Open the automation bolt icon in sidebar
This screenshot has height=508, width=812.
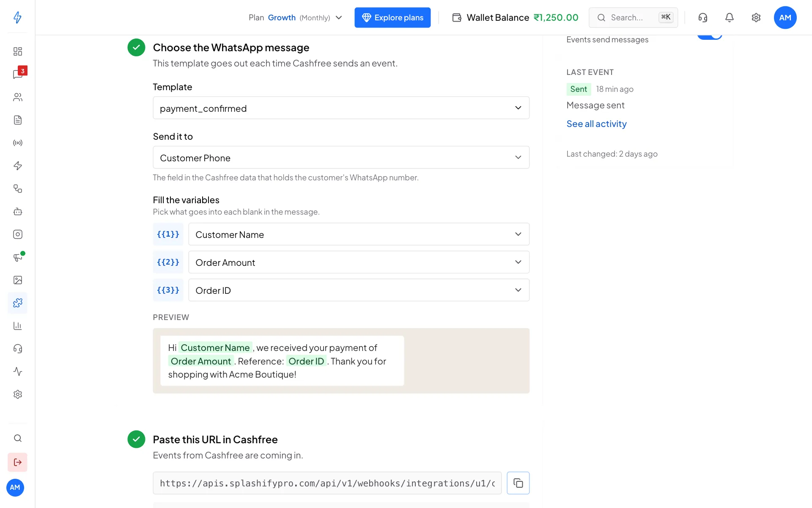pos(17,166)
